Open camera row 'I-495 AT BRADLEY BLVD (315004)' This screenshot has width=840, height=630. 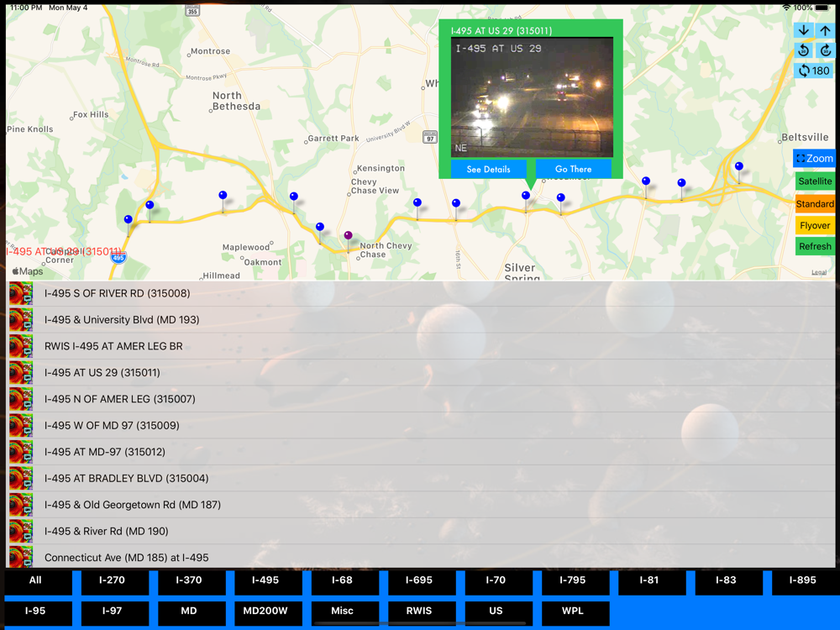coord(421,479)
